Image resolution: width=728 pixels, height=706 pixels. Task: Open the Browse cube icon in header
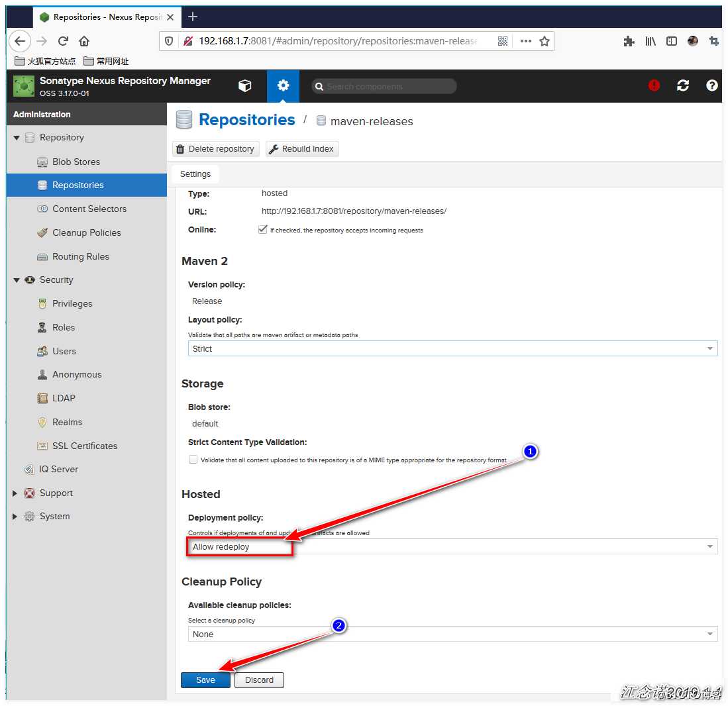pos(244,86)
